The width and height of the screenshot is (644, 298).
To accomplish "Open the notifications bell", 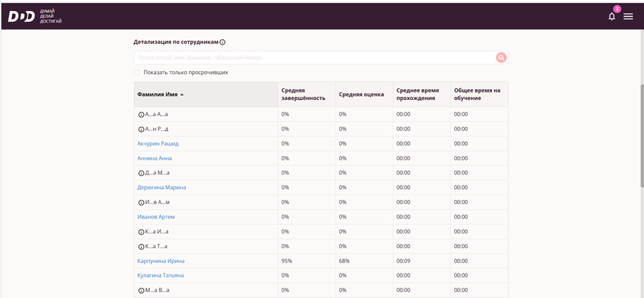I will click(612, 16).
